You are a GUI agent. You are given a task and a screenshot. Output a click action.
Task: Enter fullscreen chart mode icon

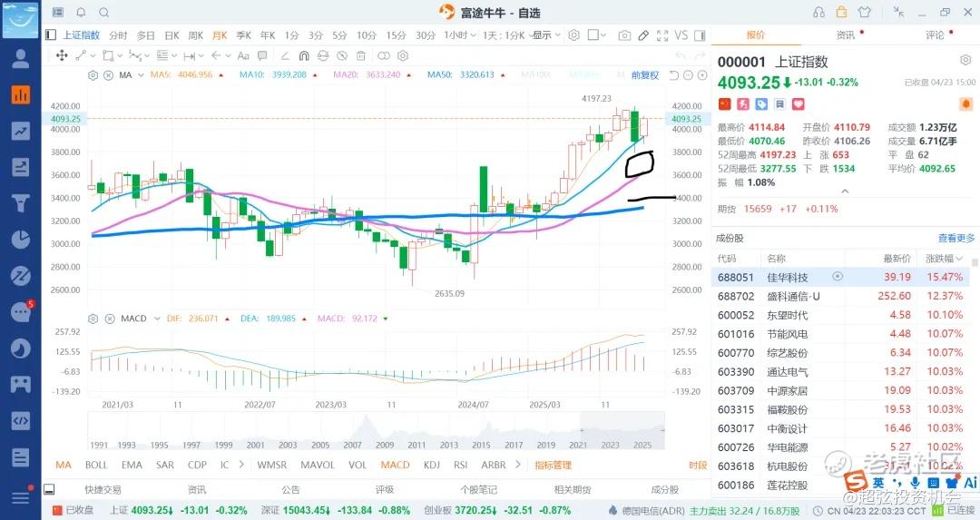click(x=662, y=35)
